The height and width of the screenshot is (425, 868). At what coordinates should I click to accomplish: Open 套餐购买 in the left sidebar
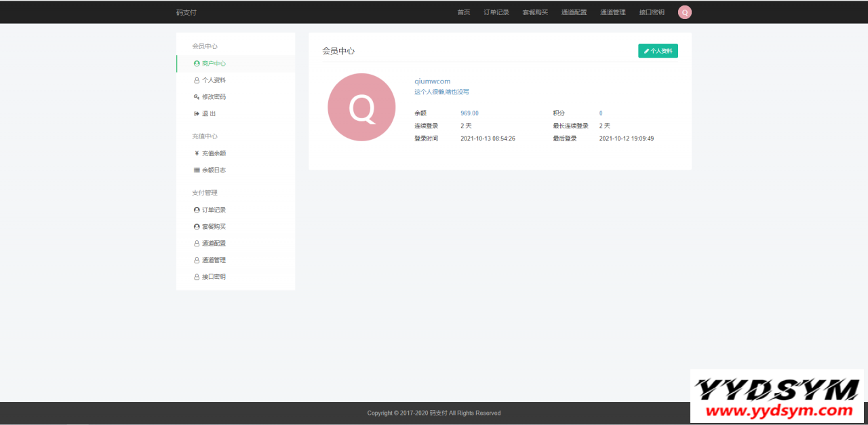pos(214,227)
